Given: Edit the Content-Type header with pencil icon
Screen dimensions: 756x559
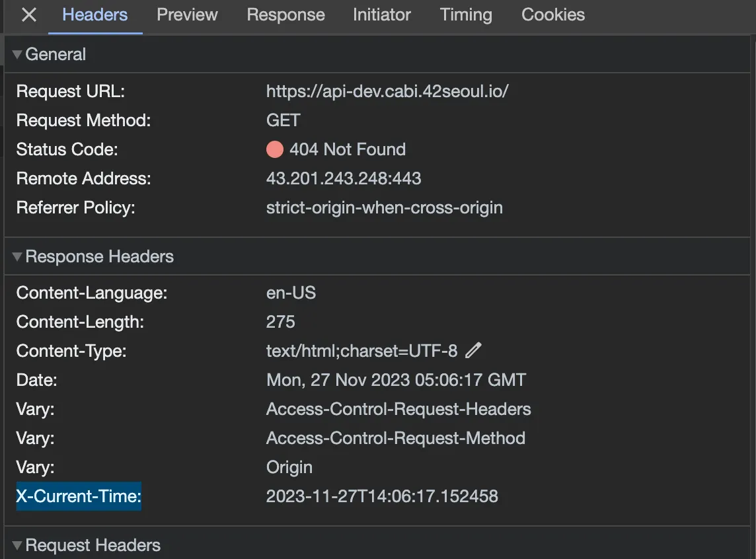Looking at the screenshot, I should point(473,351).
